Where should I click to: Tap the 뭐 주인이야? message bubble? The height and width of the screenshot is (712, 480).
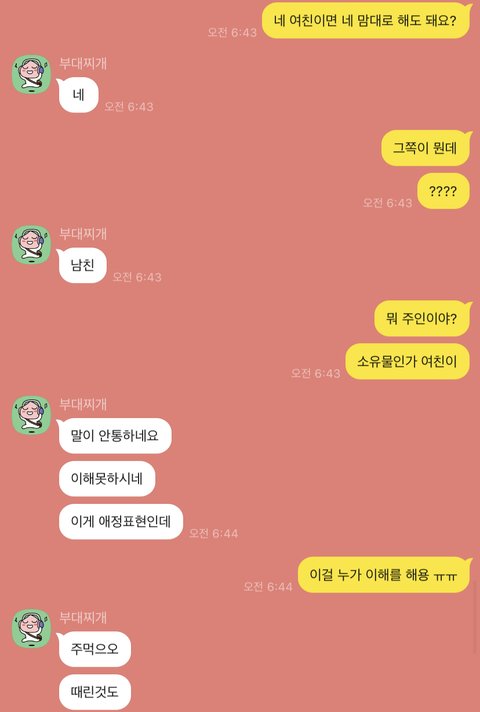pos(422,318)
